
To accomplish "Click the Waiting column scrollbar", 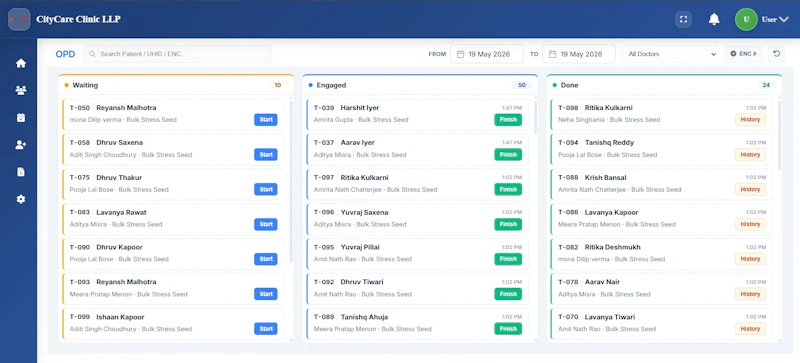I will pos(291,181).
